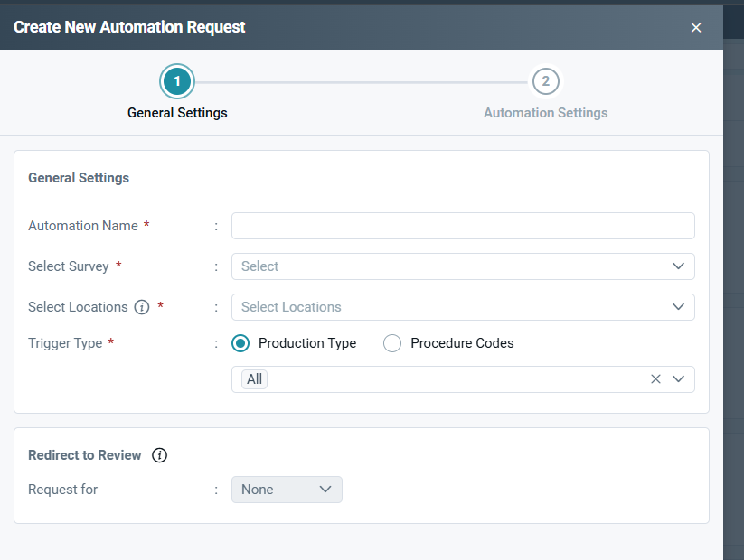Open the Select Survey dropdown
This screenshot has width=744, height=560.
[x=463, y=266]
